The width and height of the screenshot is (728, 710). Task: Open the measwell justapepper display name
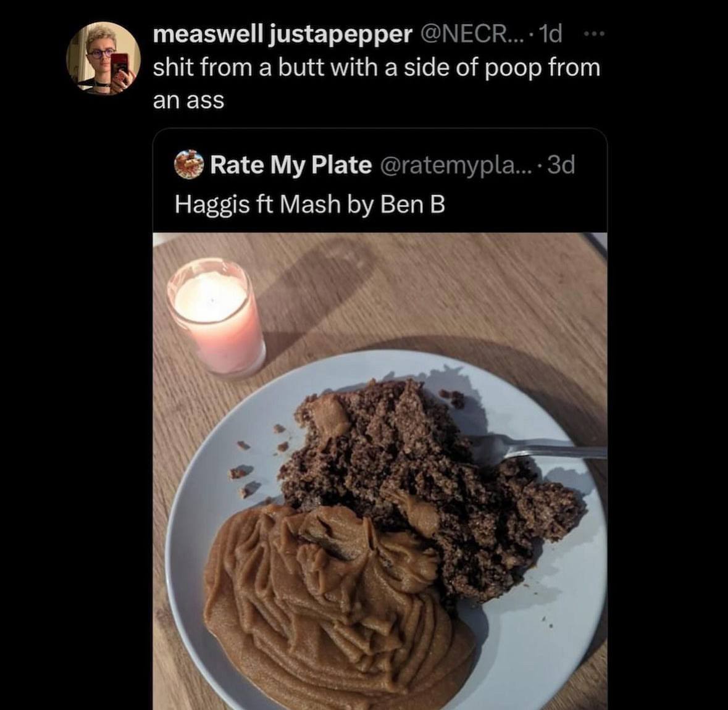point(282,35)
